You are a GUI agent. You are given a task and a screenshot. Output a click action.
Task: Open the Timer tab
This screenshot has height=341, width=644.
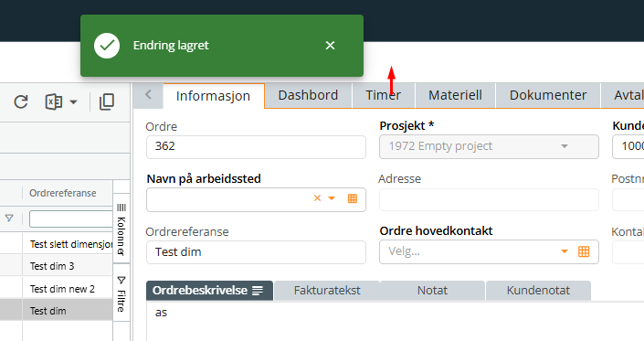point(383,95)
